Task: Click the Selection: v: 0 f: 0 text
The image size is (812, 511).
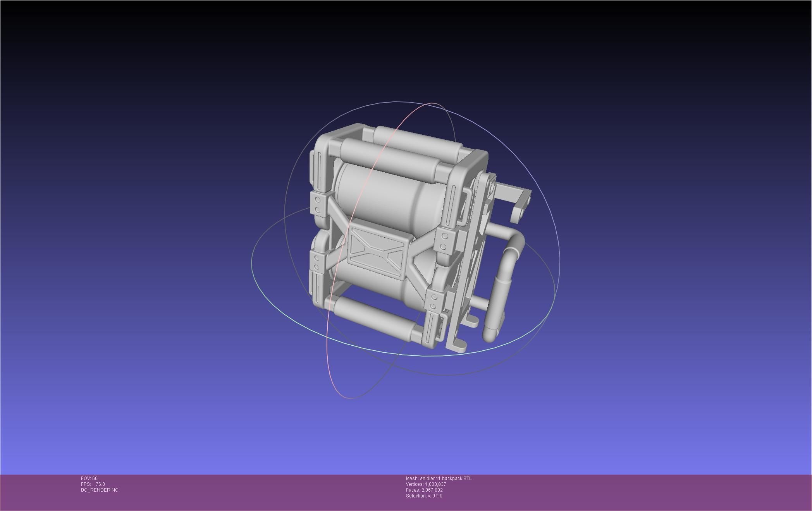Action: click(424, 496)
